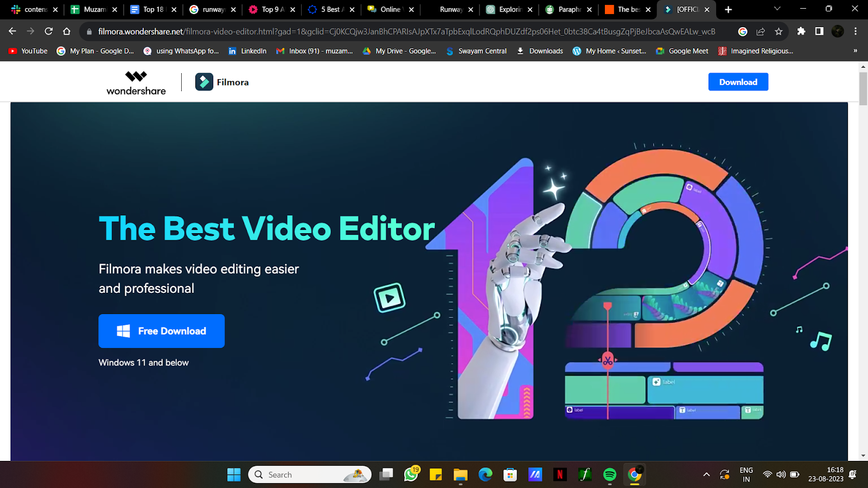The height and width of the screenshot is (488, 868).
Task: Open the Wondershare logo link
Action: click(x=136, y=83)
